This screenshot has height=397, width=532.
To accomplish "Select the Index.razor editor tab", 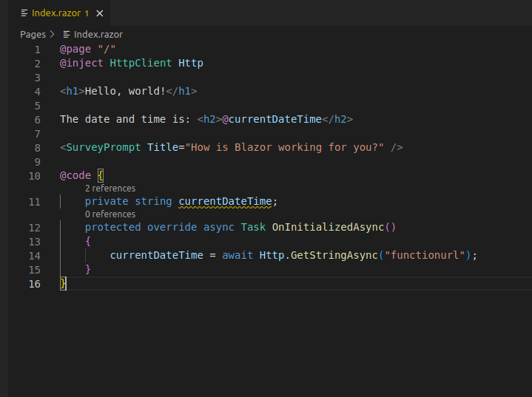I will [x=55, y=13].
